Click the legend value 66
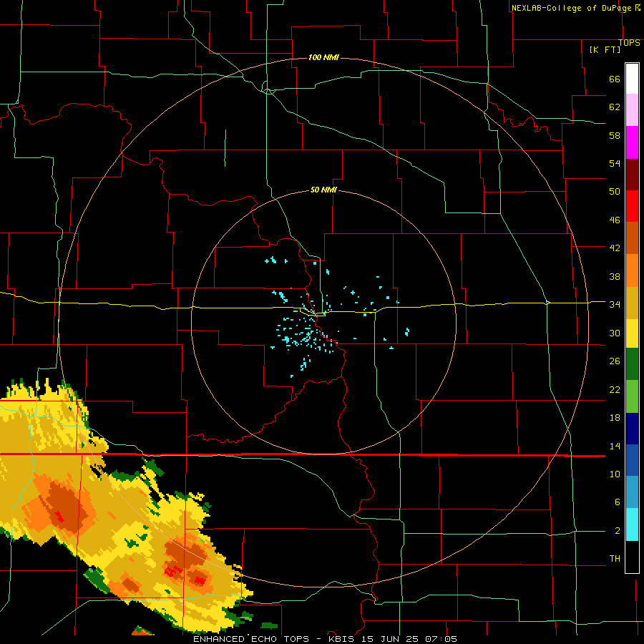Image resolution: width=644 pixels, height=644 pixels. [615, 79]
